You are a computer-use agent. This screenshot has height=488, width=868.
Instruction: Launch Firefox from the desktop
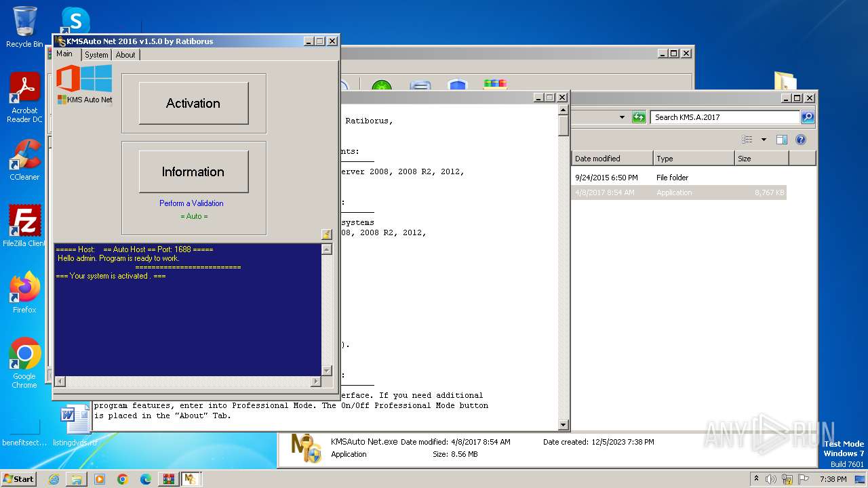(x=24, y=292)
